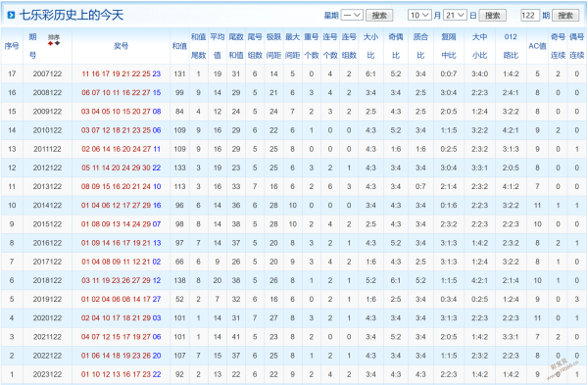The width and height of the screenshot is (588, 385).
Task: Click winning numbers of issue 2015122
Action: point(121,224)
